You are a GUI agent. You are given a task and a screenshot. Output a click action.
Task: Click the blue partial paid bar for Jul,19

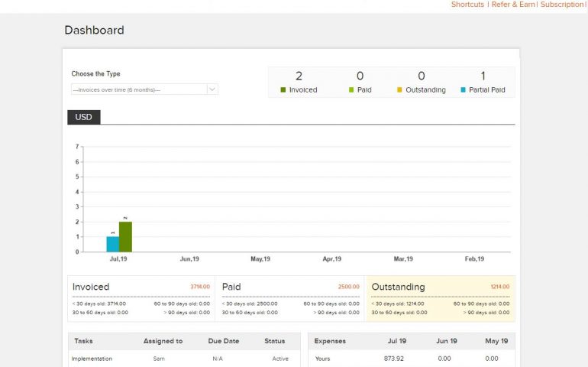tap(112, 244)
